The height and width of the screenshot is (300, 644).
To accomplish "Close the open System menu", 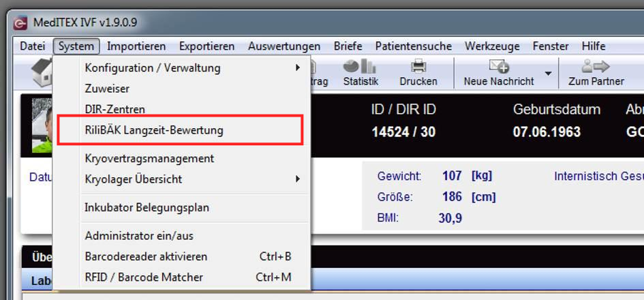I will pos(76,46).
